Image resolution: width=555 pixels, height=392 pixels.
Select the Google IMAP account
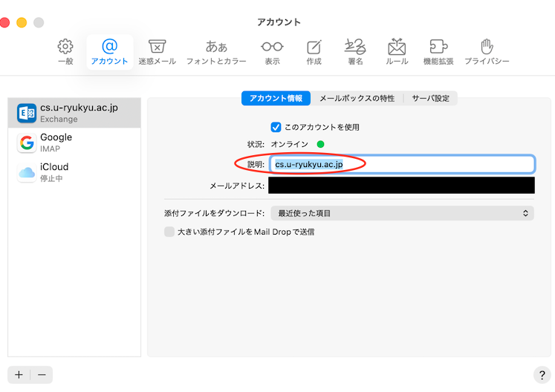[74, 143]
